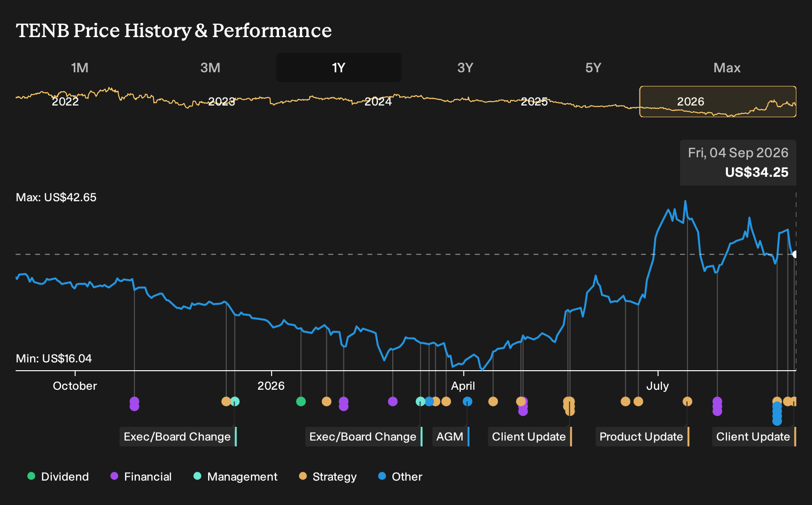Toggle Management events in the legend

(x=235, y=477)
